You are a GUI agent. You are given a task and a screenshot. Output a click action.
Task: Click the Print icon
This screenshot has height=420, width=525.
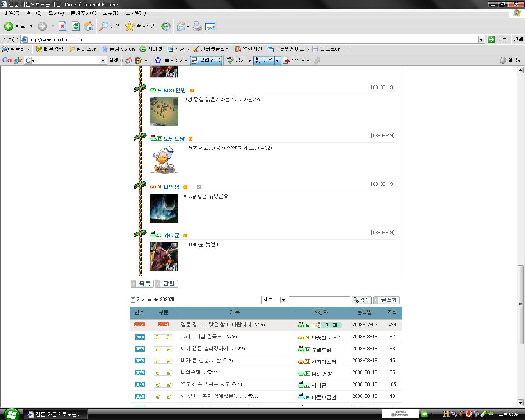197,26
